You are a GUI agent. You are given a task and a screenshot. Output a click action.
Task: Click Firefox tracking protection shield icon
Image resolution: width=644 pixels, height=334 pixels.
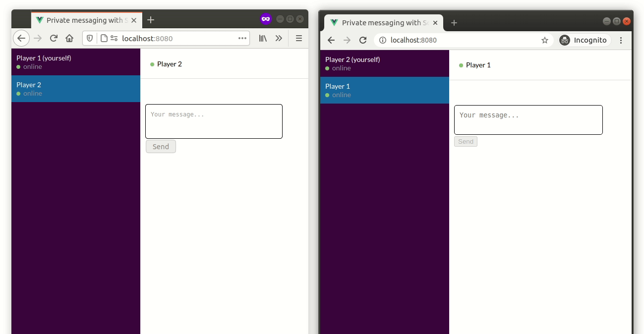(x=90, y=38)
